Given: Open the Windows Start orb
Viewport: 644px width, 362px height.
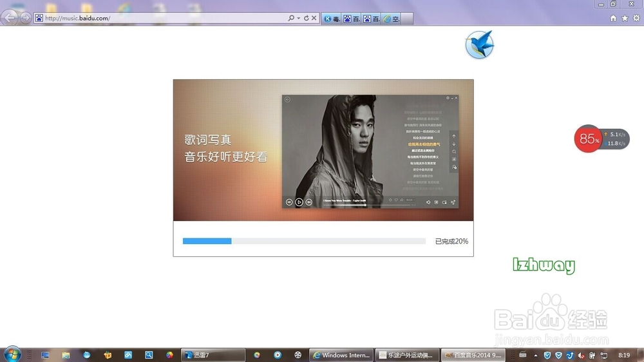Looking at the screenshot, I should pos(12,354).
